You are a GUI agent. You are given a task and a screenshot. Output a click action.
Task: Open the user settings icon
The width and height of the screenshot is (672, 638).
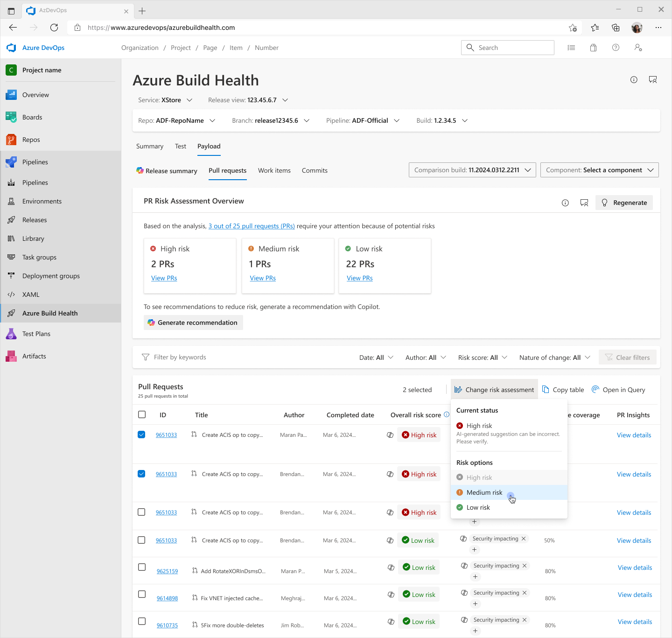click(638, 48)
